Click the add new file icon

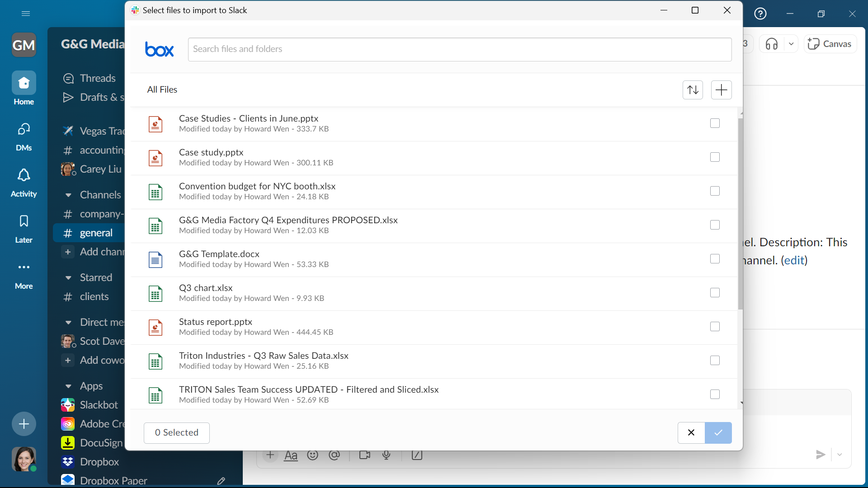click(x=722, y=89)
